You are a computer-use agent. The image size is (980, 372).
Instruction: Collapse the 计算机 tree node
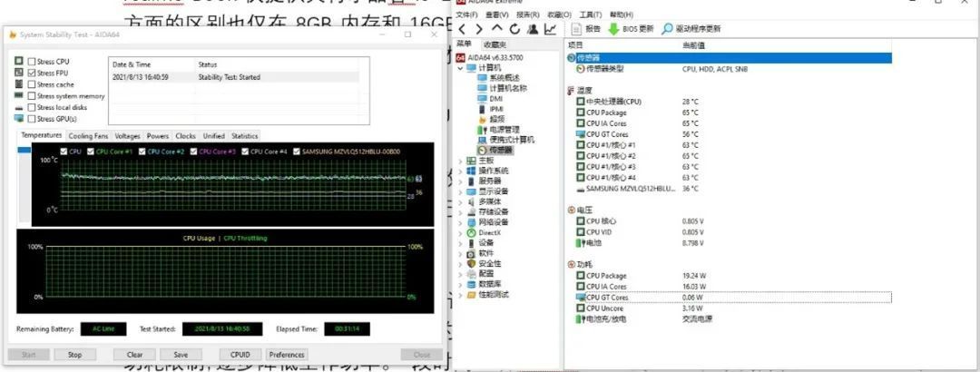point(461,67)
